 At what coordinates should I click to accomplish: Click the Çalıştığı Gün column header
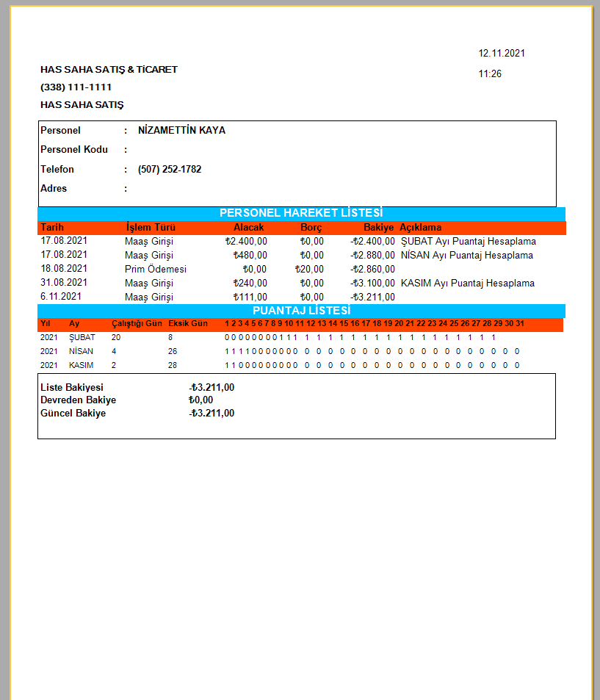coord(137,324)
